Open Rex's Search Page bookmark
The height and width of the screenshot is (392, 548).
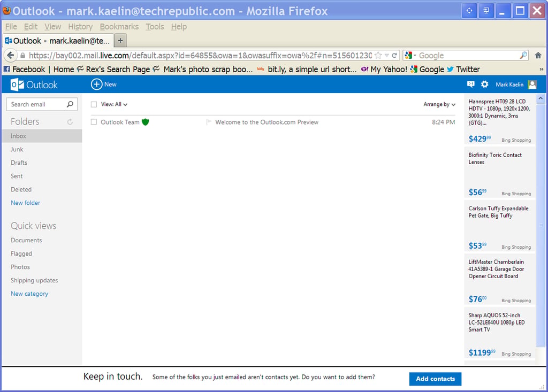113,69
